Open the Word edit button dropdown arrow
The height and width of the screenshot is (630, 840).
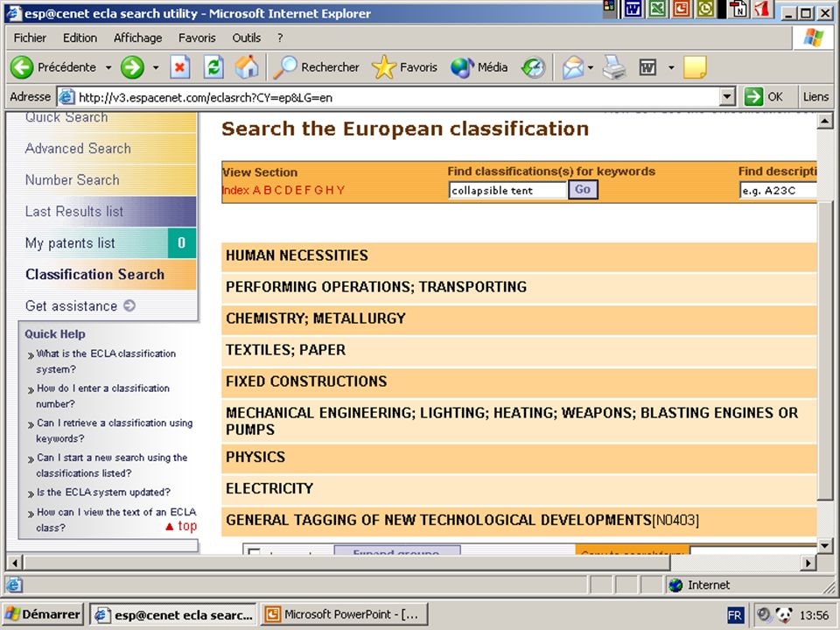(671, 67)
